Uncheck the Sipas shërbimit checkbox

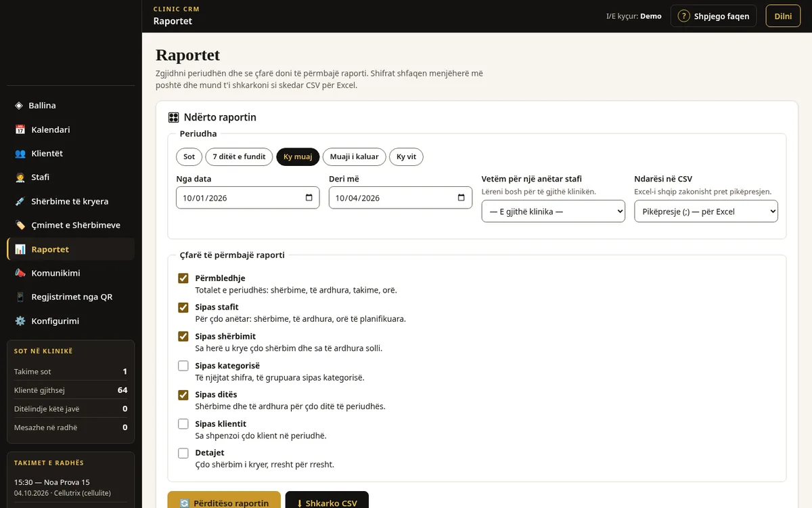click(x=183, y=337)
